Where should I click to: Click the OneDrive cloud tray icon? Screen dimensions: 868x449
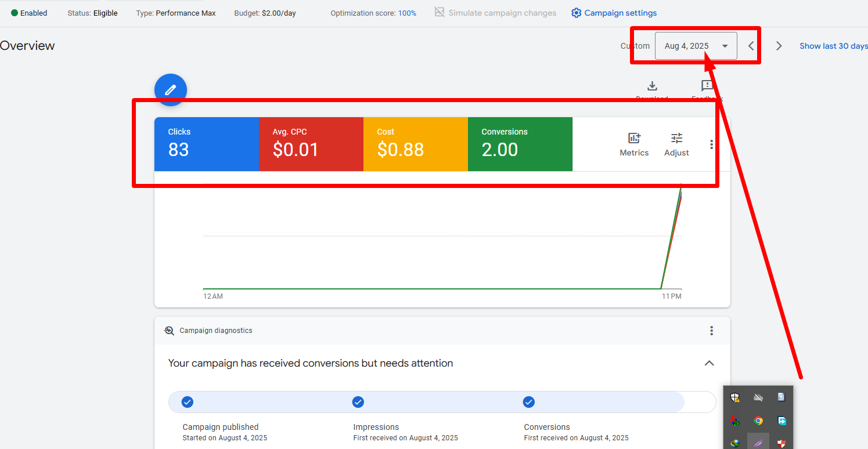point(758,397)
